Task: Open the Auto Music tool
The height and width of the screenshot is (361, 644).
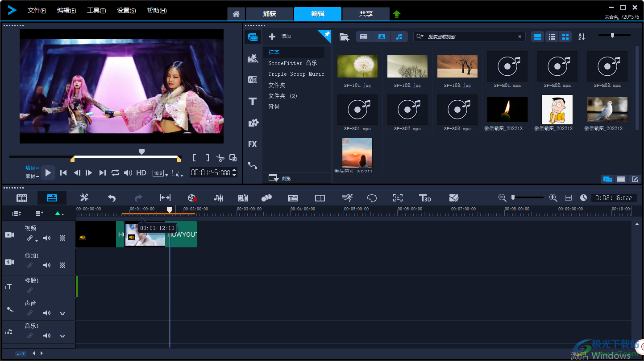Action: click(243, 198)
